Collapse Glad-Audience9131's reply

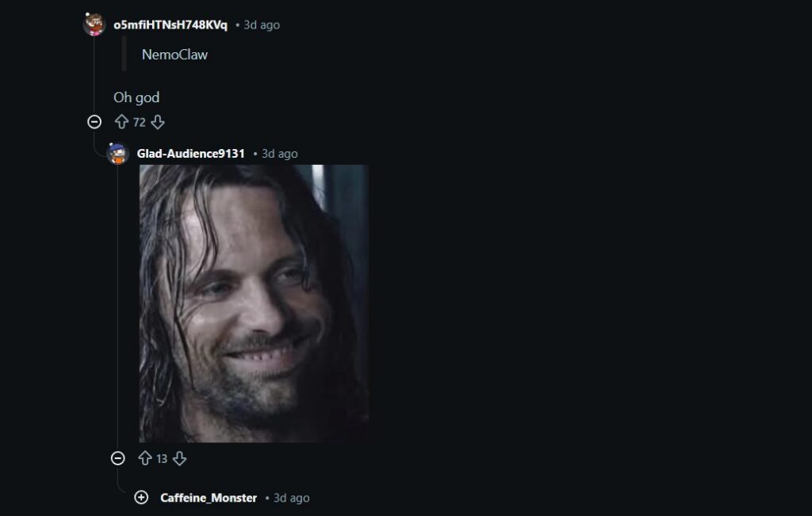pyautogui.click(x=118, y=458)
